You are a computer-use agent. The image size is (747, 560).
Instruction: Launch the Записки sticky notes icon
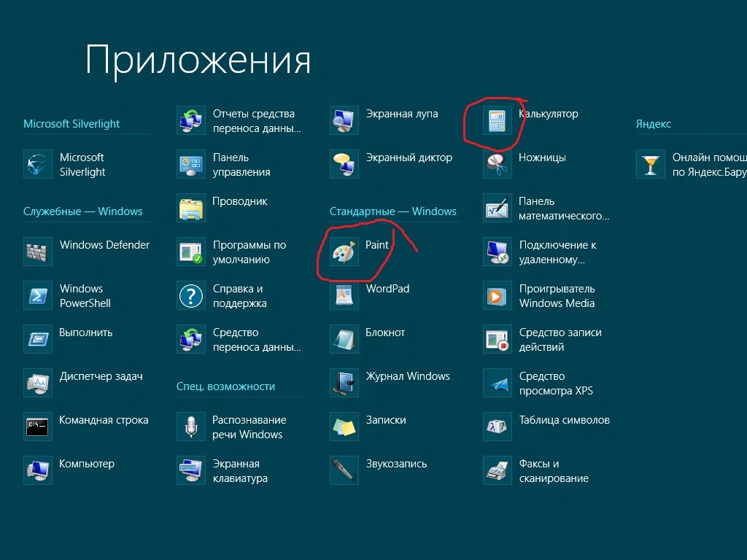tap(344, 427)
